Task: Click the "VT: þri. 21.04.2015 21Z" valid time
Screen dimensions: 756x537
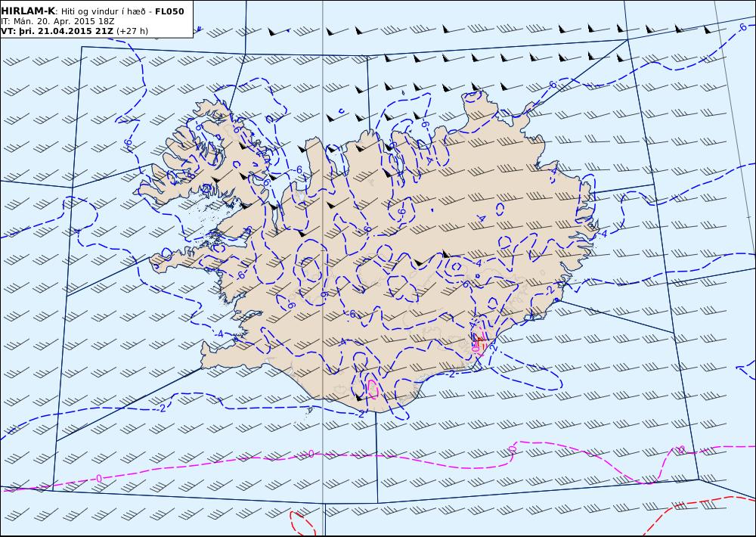Action: [57, 31]
